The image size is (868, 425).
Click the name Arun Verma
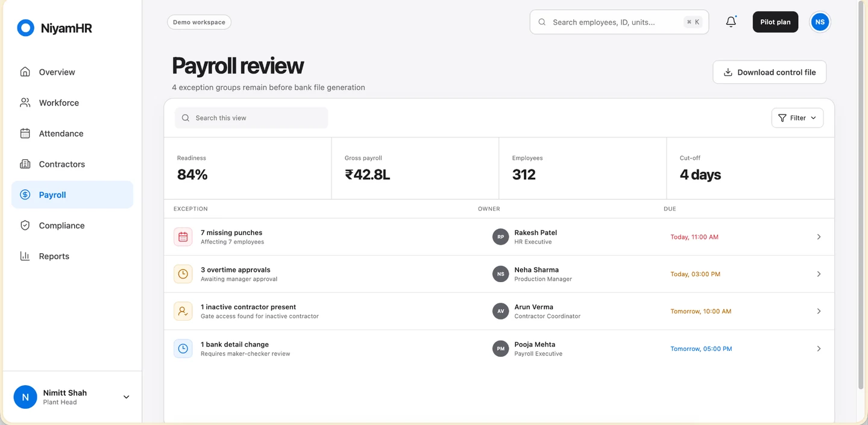[x=533, y=307]
